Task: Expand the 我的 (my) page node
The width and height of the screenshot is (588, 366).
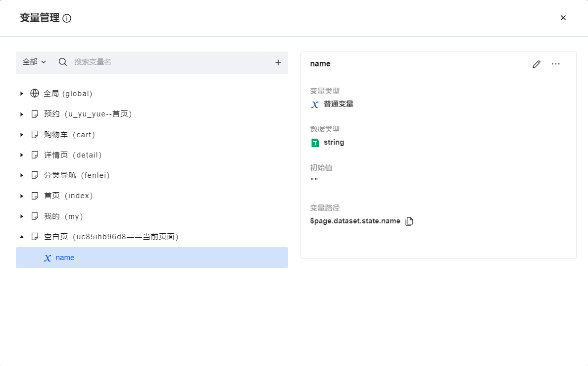Action: point(22,216)
